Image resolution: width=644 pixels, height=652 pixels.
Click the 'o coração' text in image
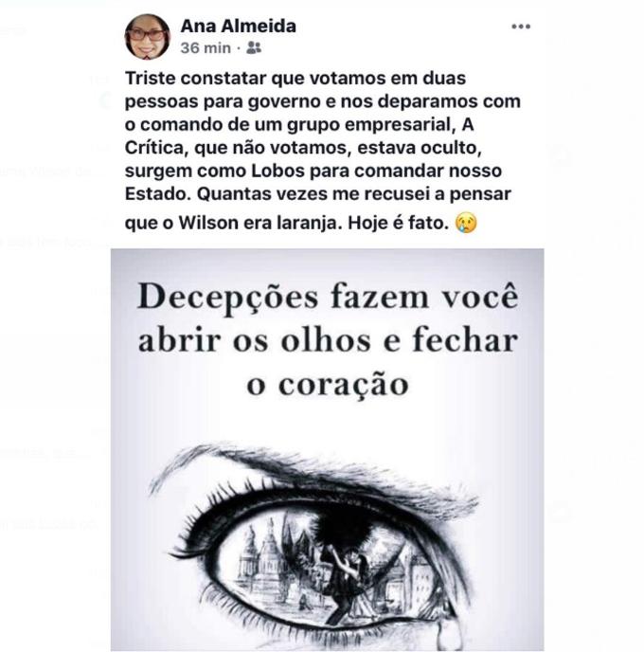point(328,385)
